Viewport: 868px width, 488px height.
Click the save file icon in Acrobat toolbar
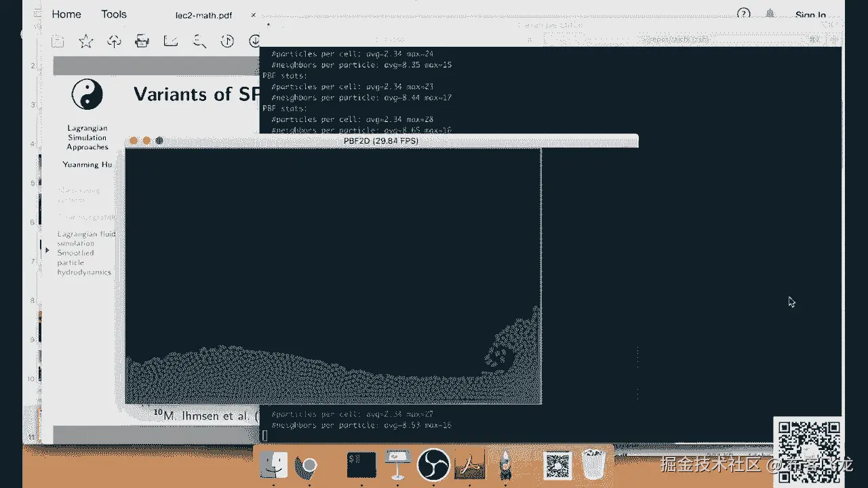click(58, 41)
